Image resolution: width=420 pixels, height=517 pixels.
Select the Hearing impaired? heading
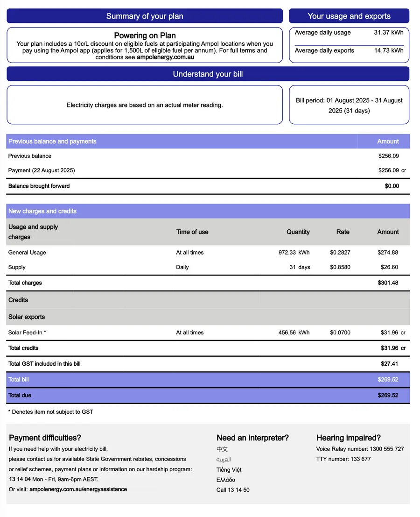348,438
